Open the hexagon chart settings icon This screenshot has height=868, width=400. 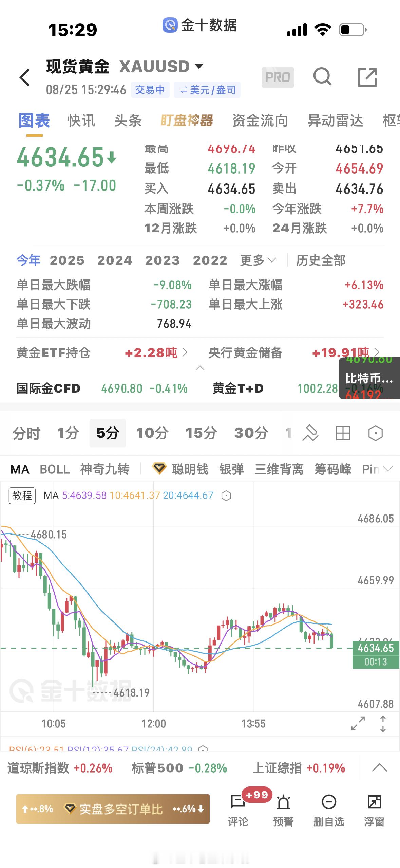375,433
